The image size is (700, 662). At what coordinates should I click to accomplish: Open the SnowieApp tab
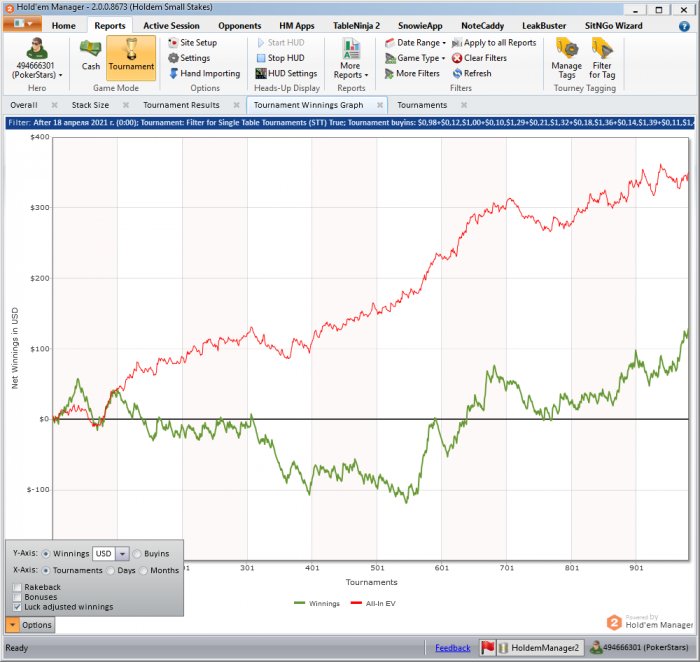420,26
